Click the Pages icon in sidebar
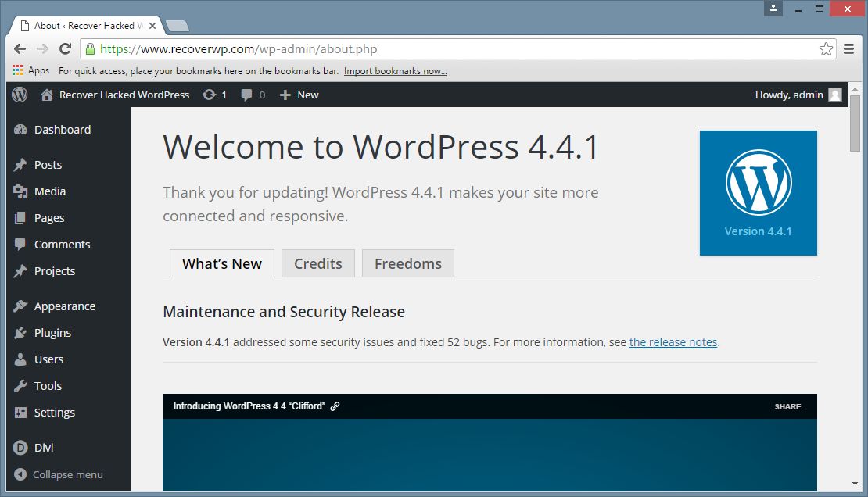Viewport: 868px width, 497px height. click(20, 218)
